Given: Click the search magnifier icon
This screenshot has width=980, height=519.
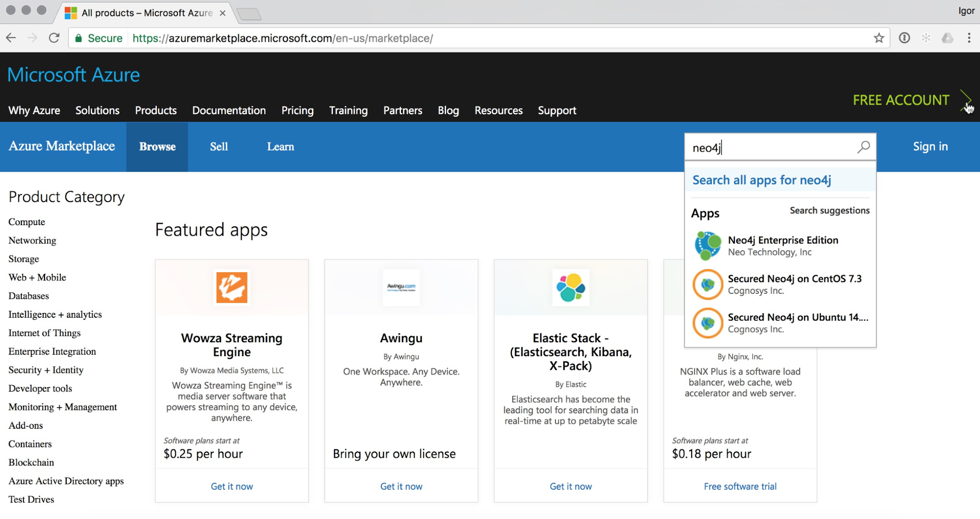Looking at the screenshot, I should coord(863,147).
